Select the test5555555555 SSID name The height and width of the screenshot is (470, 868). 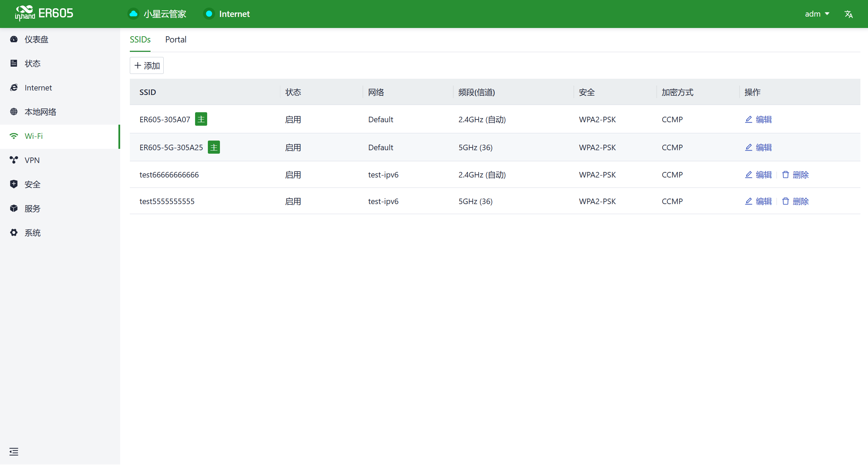coord(167,201)
